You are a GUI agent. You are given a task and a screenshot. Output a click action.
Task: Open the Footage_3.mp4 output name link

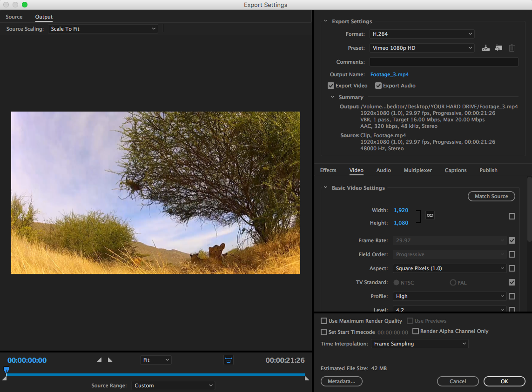(389, 74)
